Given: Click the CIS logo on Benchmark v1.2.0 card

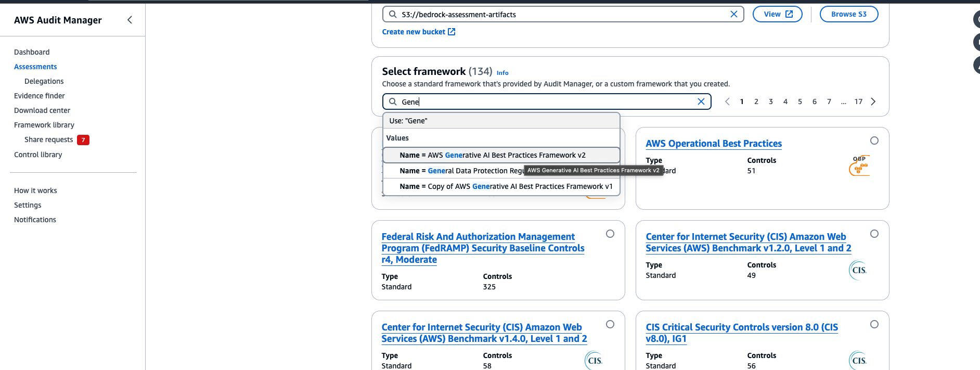Looking at the screenshot, I should point(859,270).
